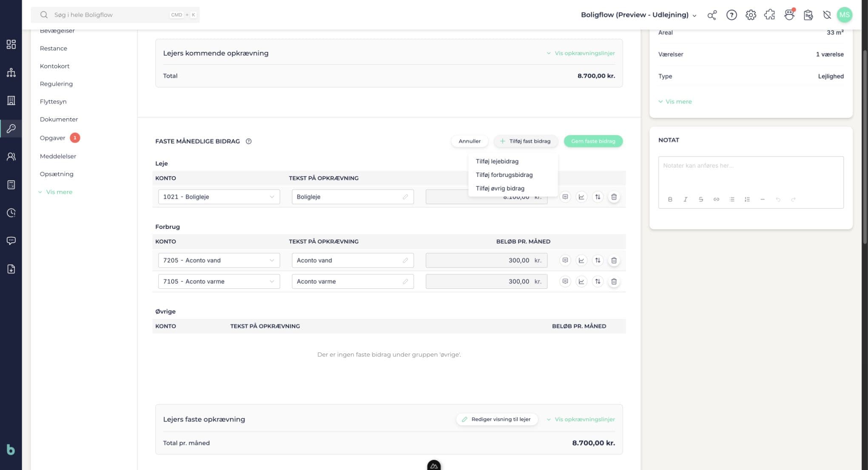The image size is (868, 470).
Task: Click the Gem faste bidrag button
Action: tap(593, 141)
